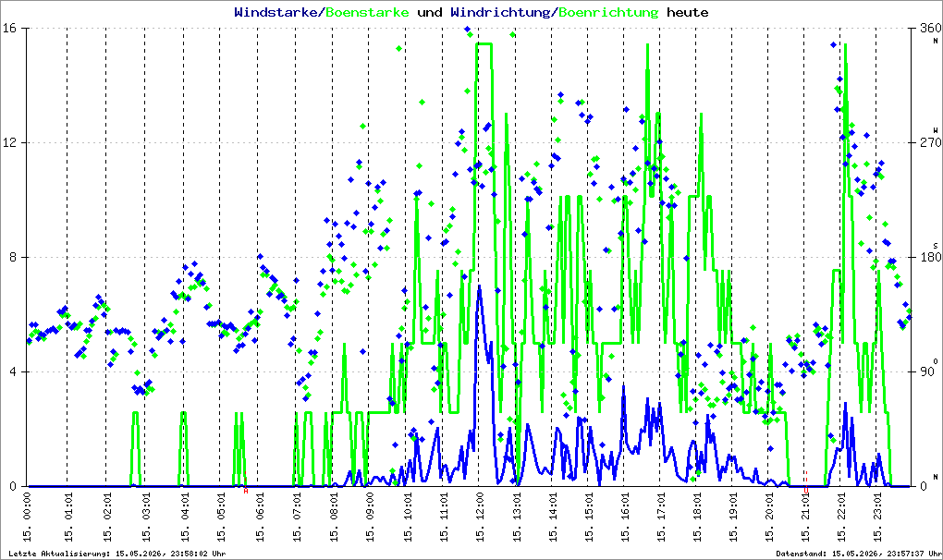Click the right axis value 360

click(930, 29)
